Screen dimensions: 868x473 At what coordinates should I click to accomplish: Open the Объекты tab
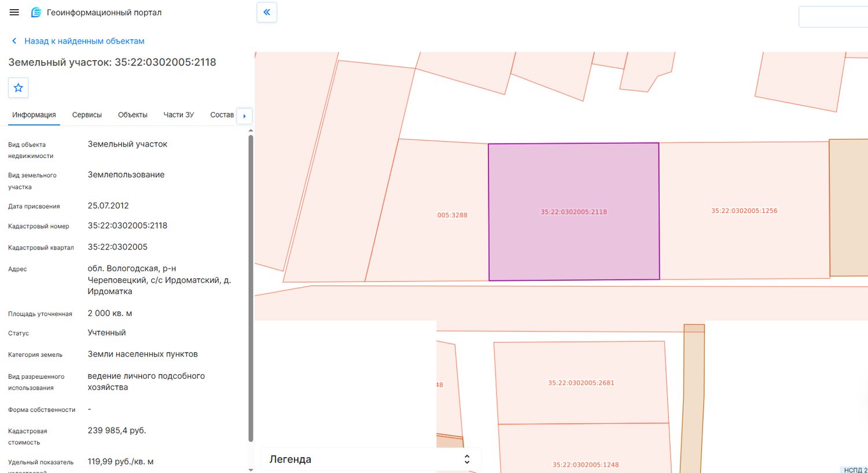133,115
